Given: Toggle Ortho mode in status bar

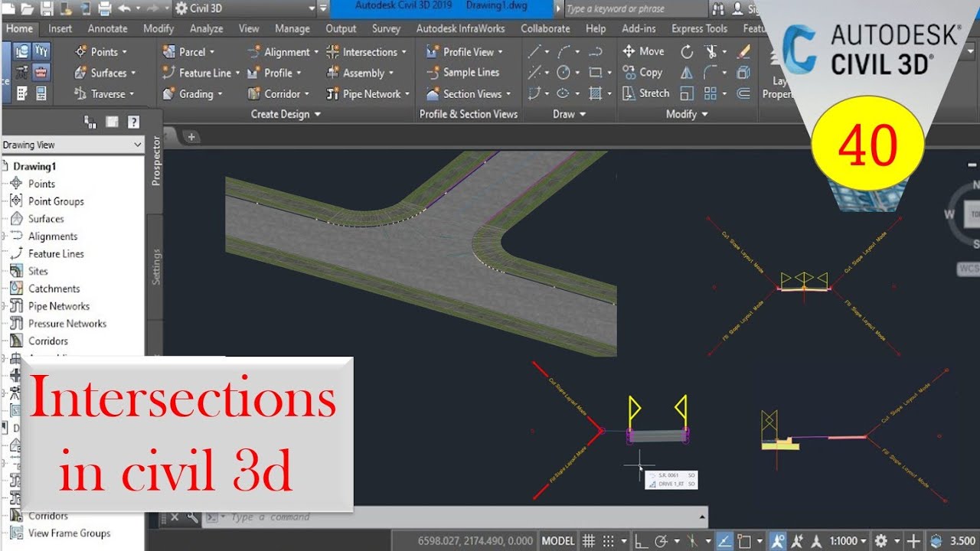Looking at the screenshot, I should click(642, 540).
